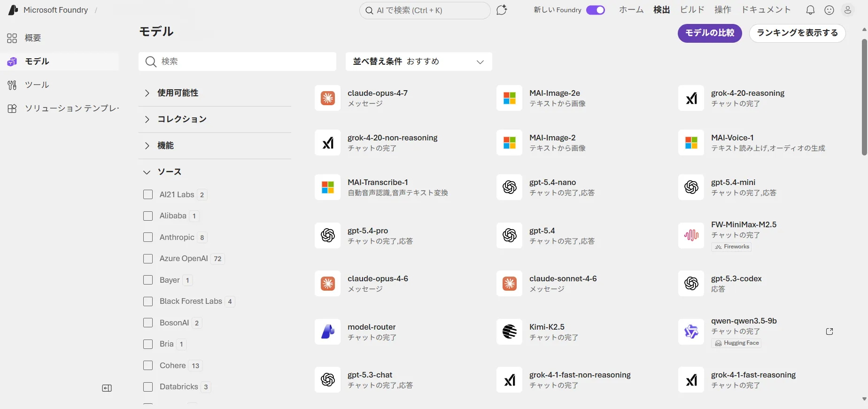Click the gpt-5.4-nano OpenAI icon
The height and width of the screenshot is (409, 868).
point(510,187)
